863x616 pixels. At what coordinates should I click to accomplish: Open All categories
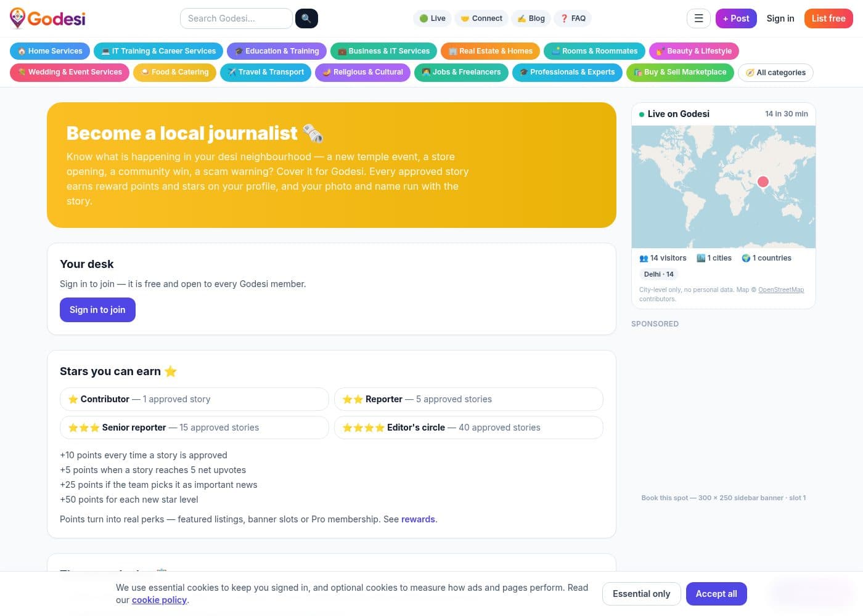[x=775, y=73]
